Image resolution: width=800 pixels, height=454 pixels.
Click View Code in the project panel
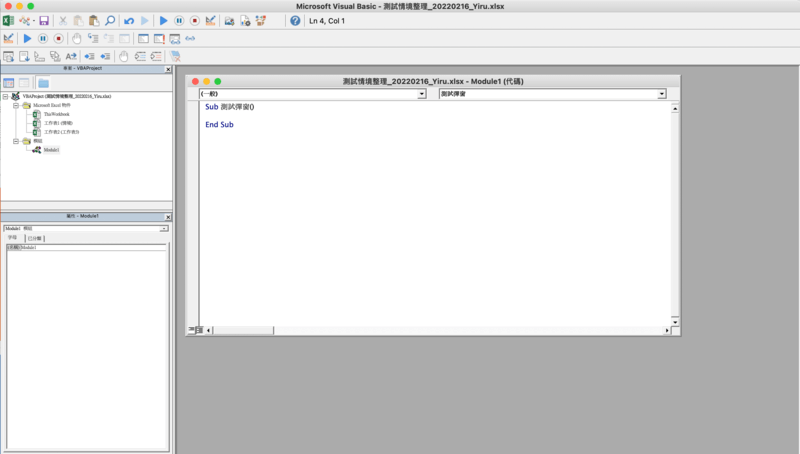pyautogui.click(x=9, y=83)
